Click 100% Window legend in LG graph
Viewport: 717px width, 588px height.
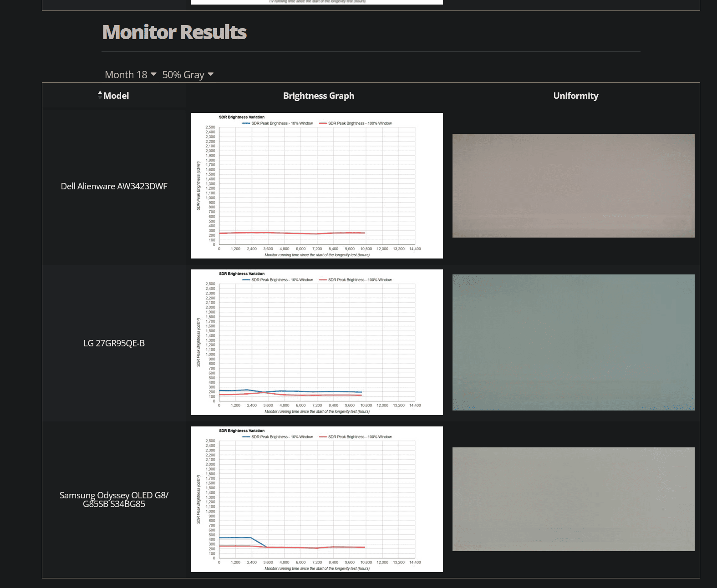tap(356, 280)
